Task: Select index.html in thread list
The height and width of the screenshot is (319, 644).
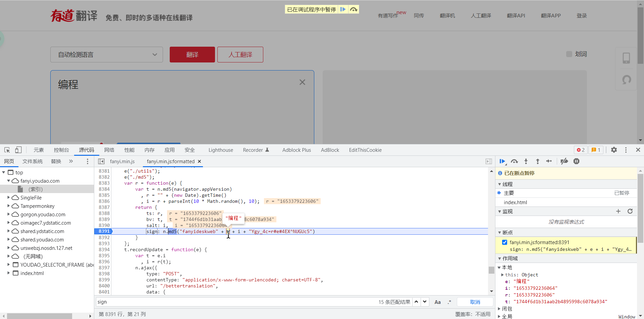Action: pos(515,202)
